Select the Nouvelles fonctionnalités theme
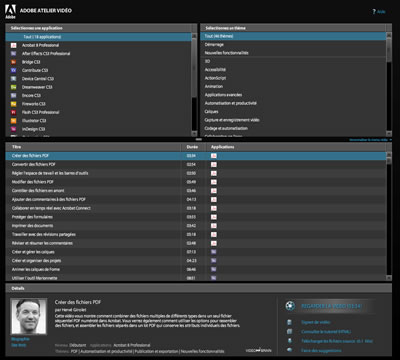Screen dimensions: 400x360 click(x=293, y=53)
